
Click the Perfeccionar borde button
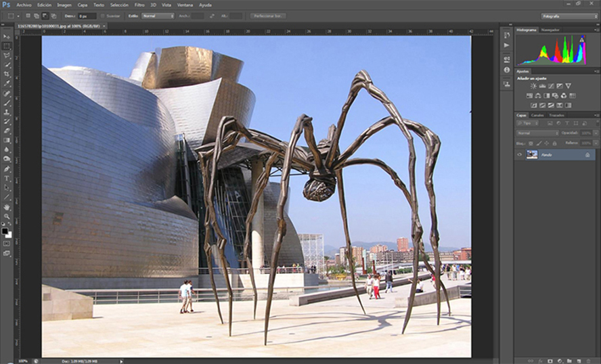pos(268,16)
